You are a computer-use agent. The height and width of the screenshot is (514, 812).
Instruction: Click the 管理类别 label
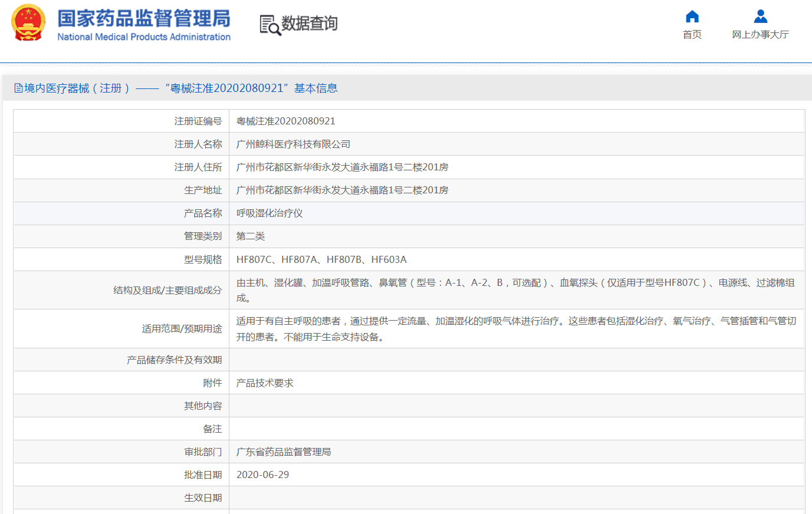(x=203, y=236)
